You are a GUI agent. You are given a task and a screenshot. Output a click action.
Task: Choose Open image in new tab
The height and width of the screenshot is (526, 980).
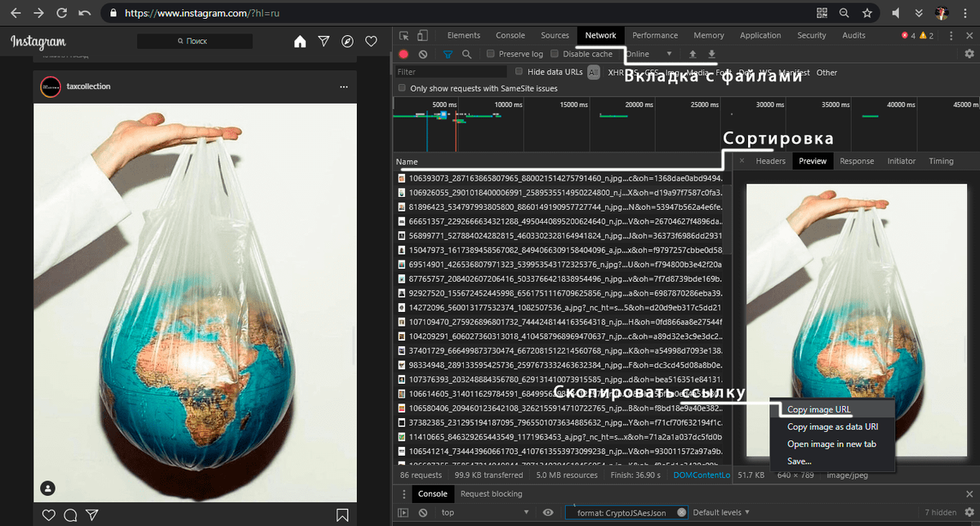pyautogui.click(x=833, y=444)
